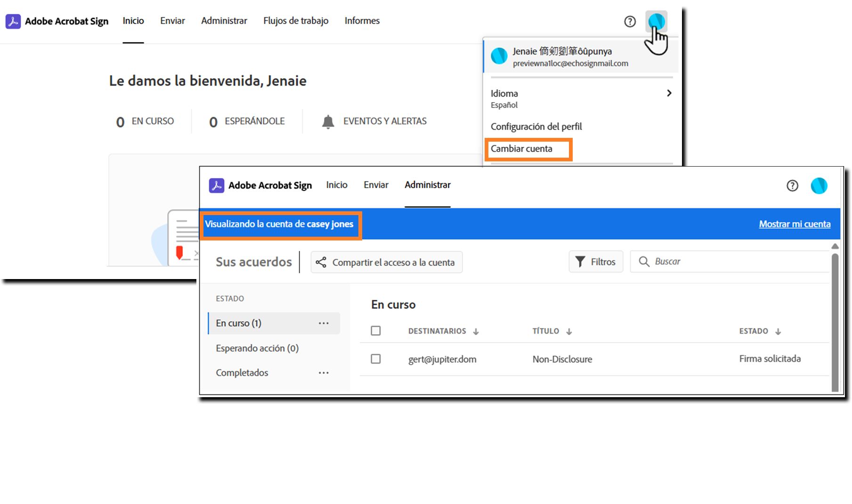Open the Filtros button
The width and height of the screenshot is (852, 504).
[x=596, y=262]
